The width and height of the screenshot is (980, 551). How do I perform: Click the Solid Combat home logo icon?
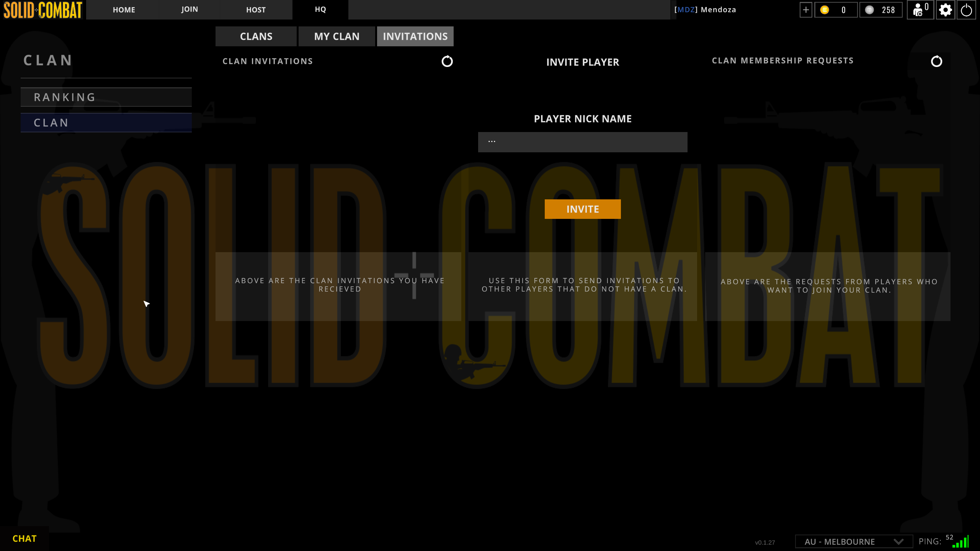[x=42, y=10]
